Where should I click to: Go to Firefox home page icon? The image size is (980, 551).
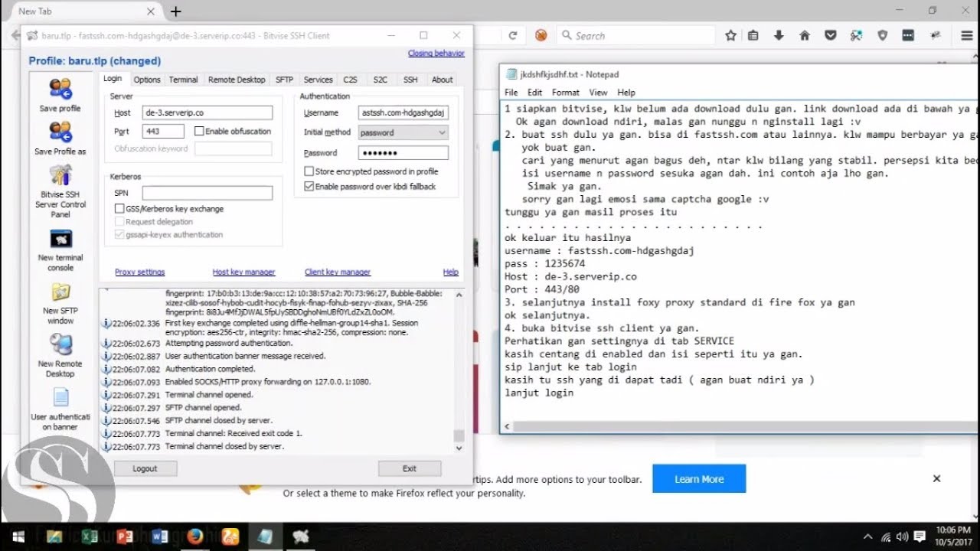804,35
